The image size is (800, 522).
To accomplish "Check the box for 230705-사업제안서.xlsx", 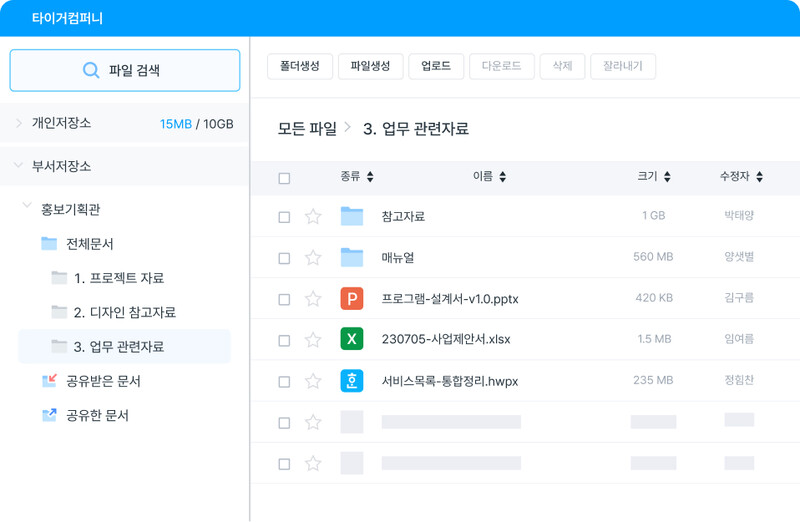I will [284, 340].
